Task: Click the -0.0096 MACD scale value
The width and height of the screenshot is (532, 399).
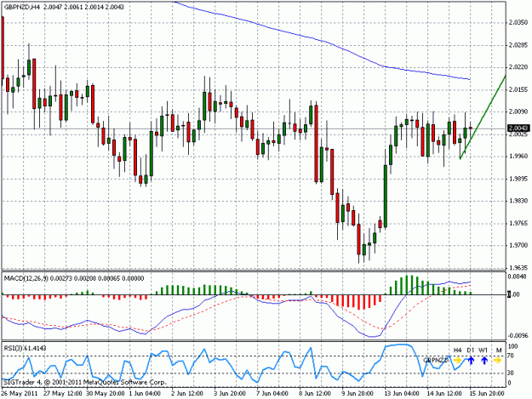Action: (518, 335)
